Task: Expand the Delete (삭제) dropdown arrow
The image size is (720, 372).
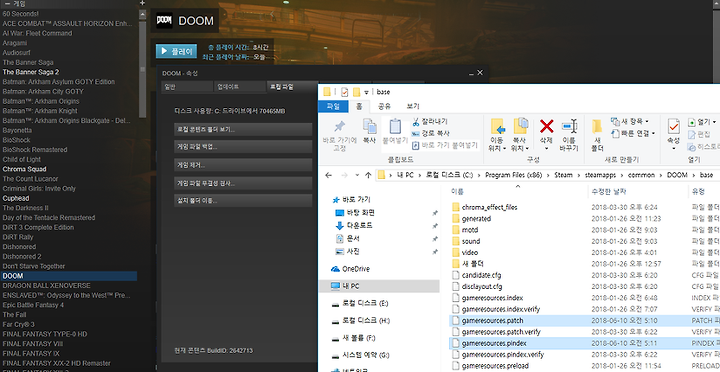Action: tap(546, 148)
